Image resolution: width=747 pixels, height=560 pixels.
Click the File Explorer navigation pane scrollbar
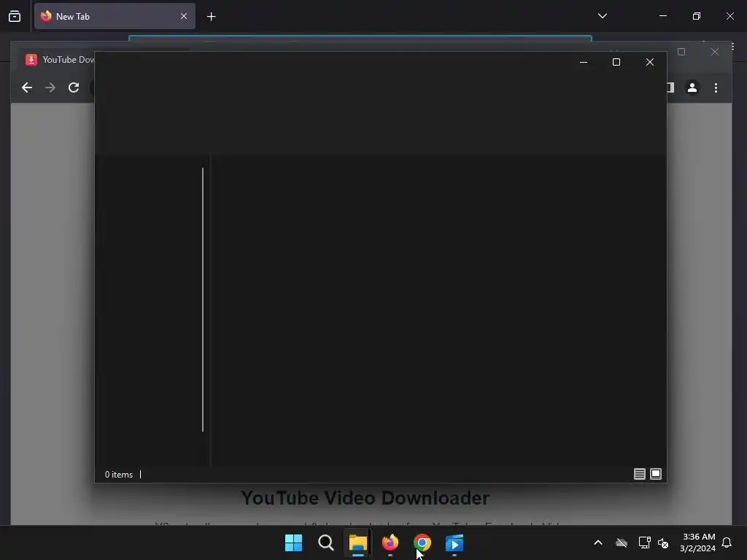[203, 300]
